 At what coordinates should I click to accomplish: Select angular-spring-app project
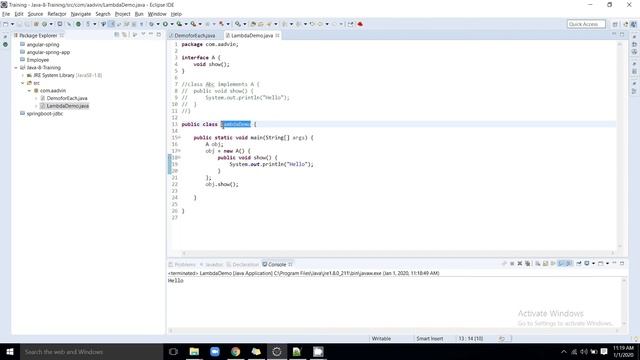coord(48,52)
